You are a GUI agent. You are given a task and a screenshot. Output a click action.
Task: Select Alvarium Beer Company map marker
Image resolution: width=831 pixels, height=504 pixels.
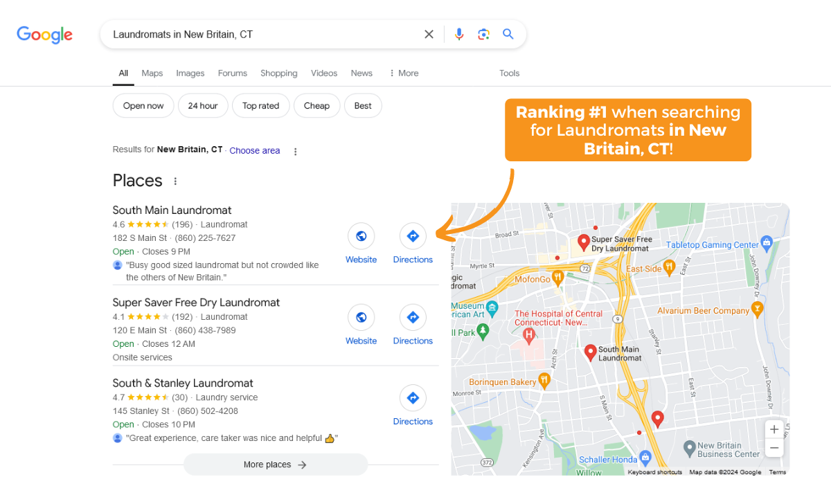point(757,309)
